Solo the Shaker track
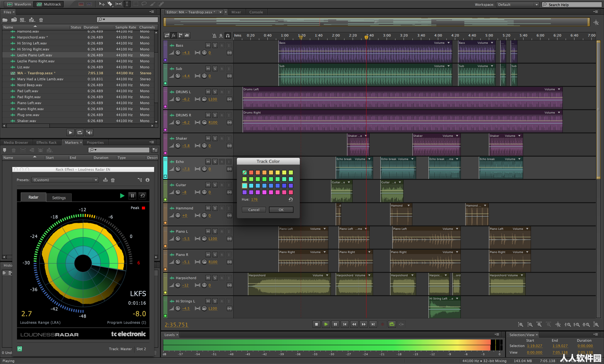The height and width of the screenshot is (364, 604). pos(215,139)
